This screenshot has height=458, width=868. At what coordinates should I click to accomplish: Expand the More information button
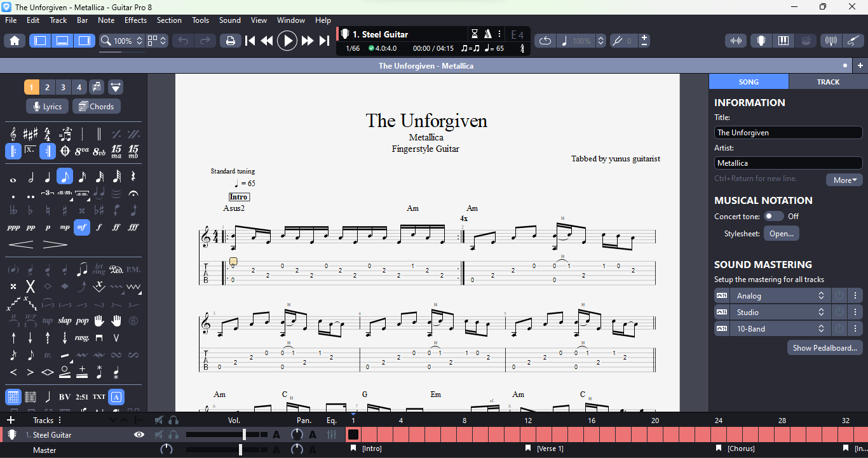coord(844,180)
